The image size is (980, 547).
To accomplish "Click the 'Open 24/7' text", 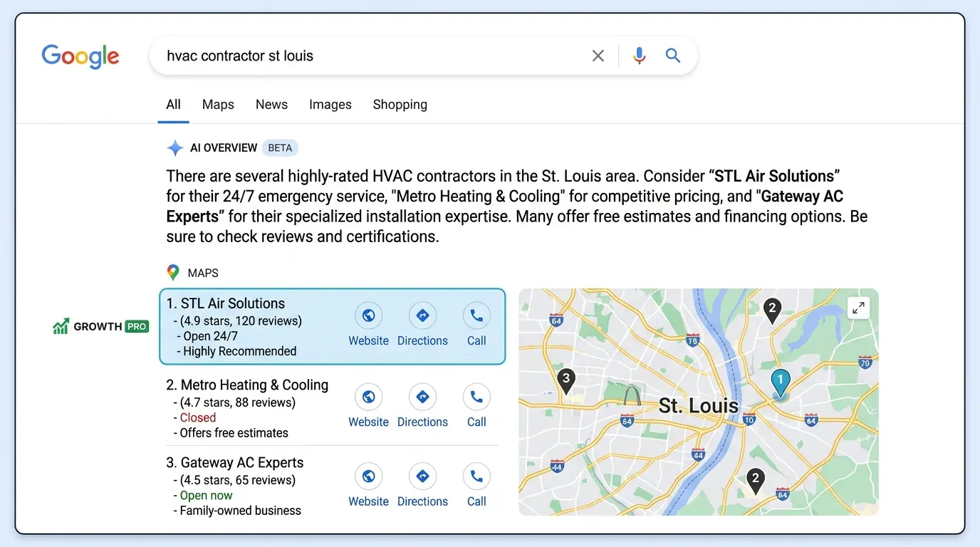I will (x=210, y=336).
